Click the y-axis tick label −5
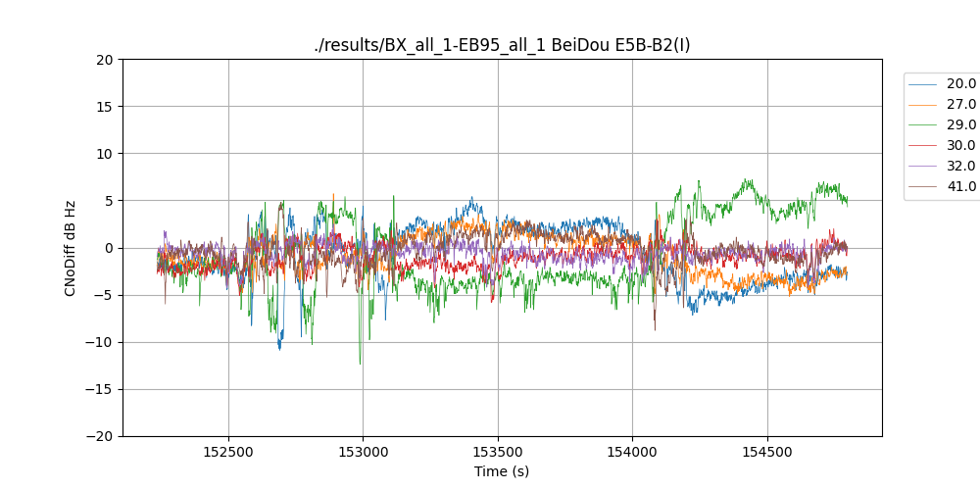The height and width of the screenshot is (490, 980). click(x=105, y=295)
